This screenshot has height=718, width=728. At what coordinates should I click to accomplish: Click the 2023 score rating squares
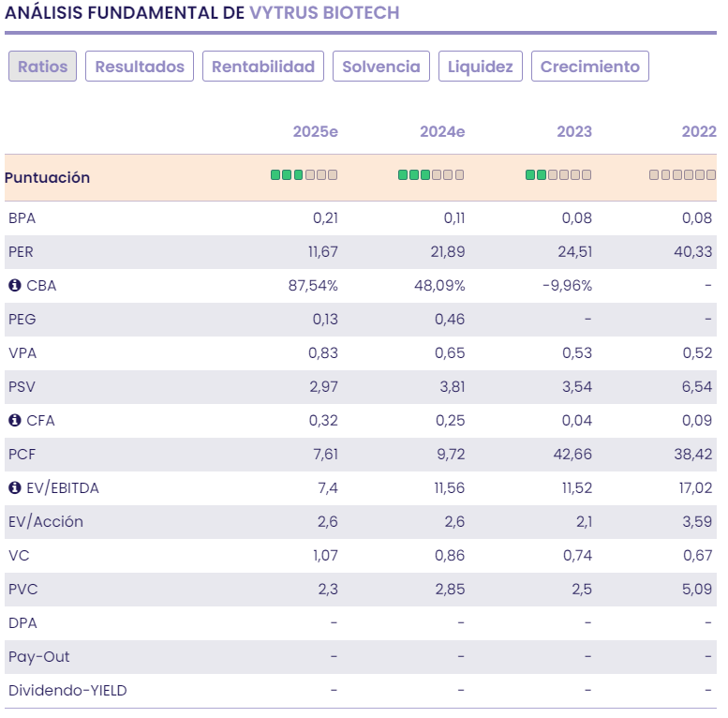(x=557, y=175)
